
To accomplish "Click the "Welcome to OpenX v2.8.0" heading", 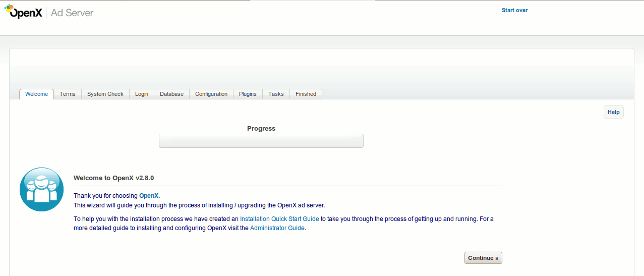I will pos(113,178).
